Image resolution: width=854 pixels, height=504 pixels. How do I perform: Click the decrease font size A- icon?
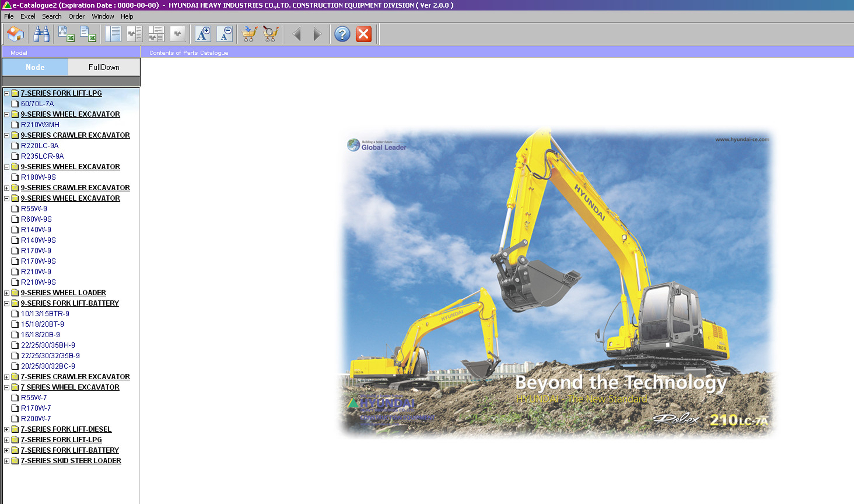click(225, 34)
